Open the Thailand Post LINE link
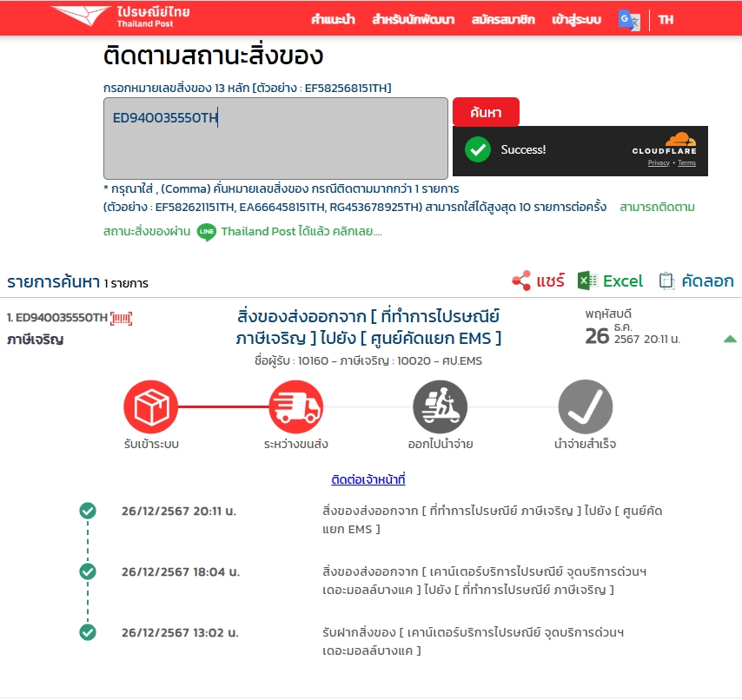This screenshot has height=700, width=742. (x=301, y=231)
